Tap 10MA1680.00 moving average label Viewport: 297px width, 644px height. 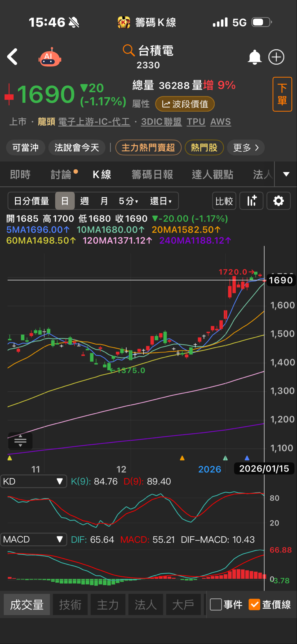(x=111, y=230)
